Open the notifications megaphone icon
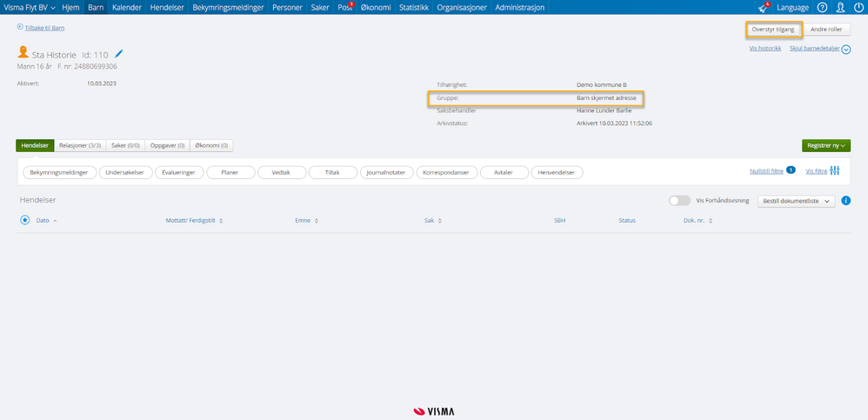Viewport: 868px width, 420px height. (764, 7)
